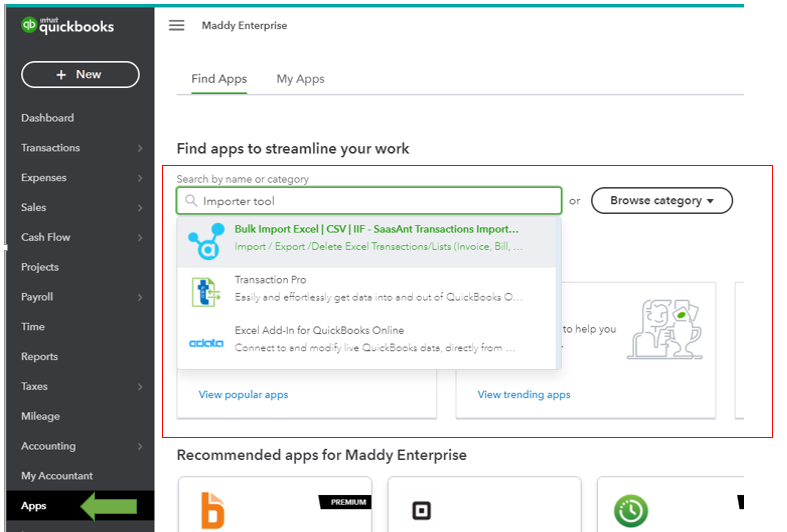The image size is (787, 532).
Task: Open the orange b recommended app
Action: click(x=212, y=510)
